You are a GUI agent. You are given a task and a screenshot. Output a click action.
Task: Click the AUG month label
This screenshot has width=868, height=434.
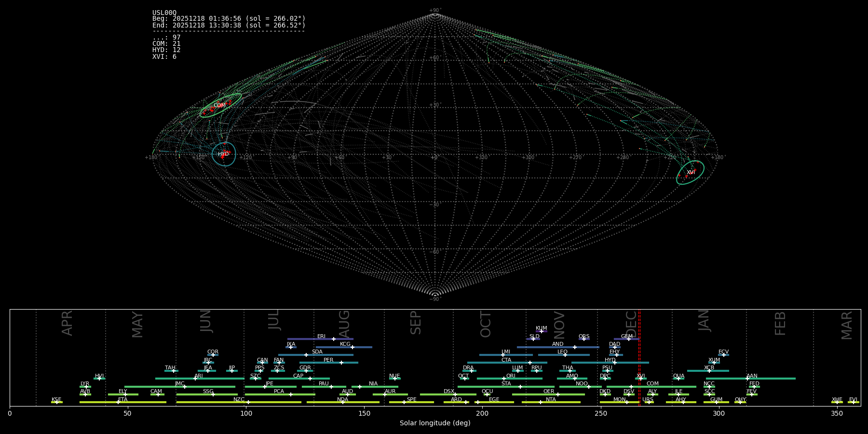tap(344, 323)
